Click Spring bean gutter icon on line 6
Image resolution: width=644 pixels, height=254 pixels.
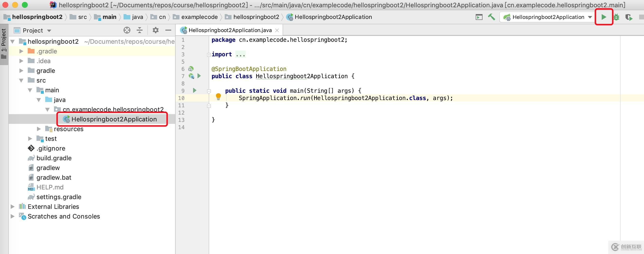click(x=191, y=69)
